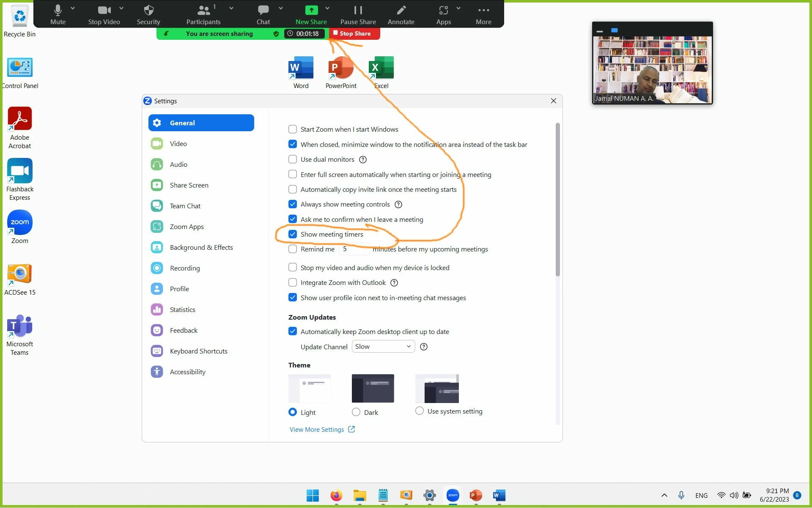Open the Keyboard Shortcuts settings tab
Screen dimensions: 812x508
pyautogui.click(x=198, y=351)
